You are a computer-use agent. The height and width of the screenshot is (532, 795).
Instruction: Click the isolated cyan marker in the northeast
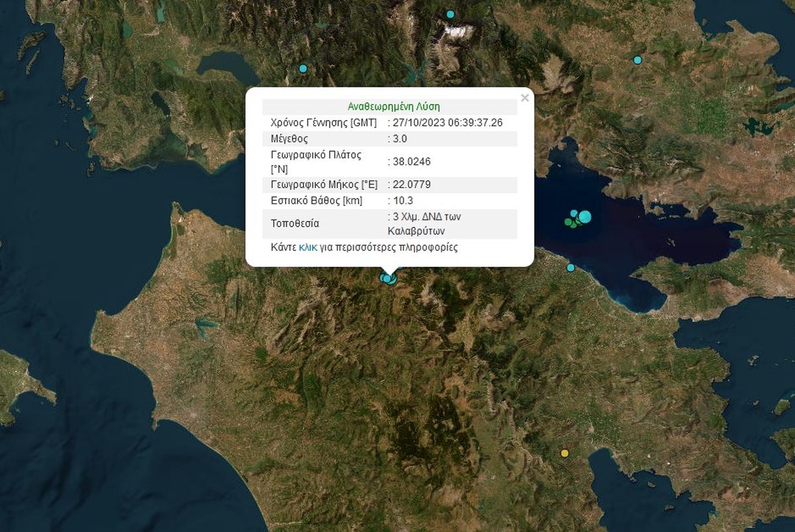637,60
